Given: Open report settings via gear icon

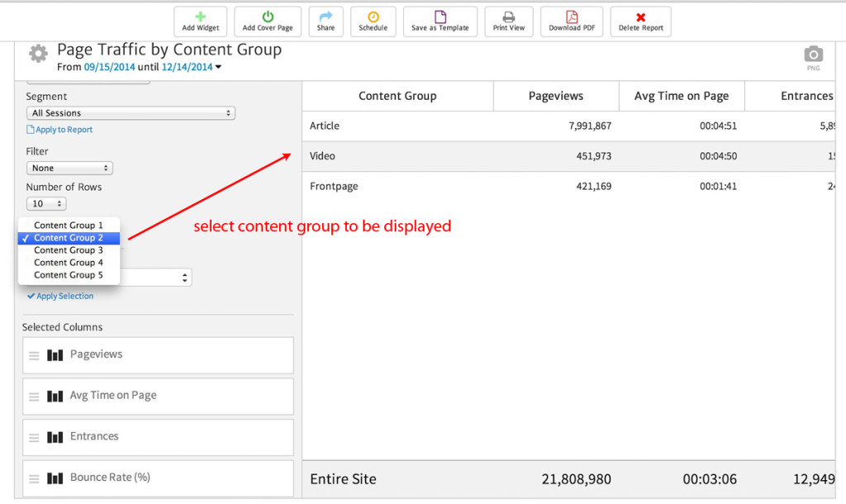Looking at the screenshot, I should point(37,52).
